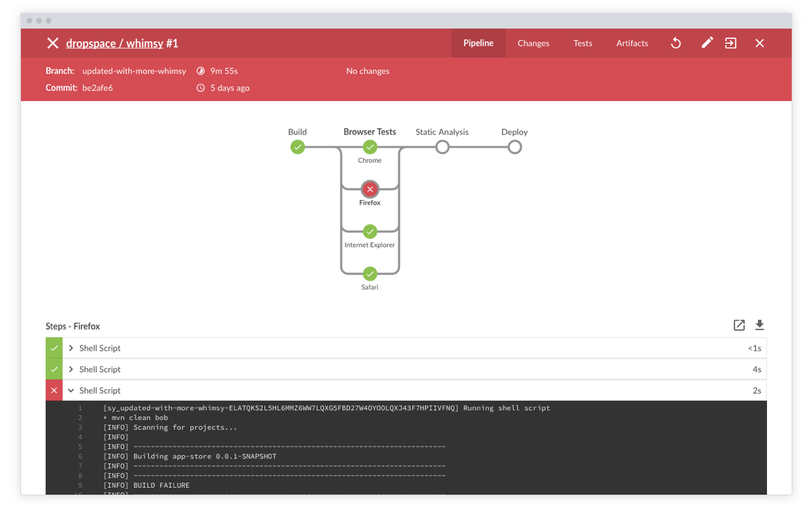
Task: Select the Safari test node
Action: [370, 274]
